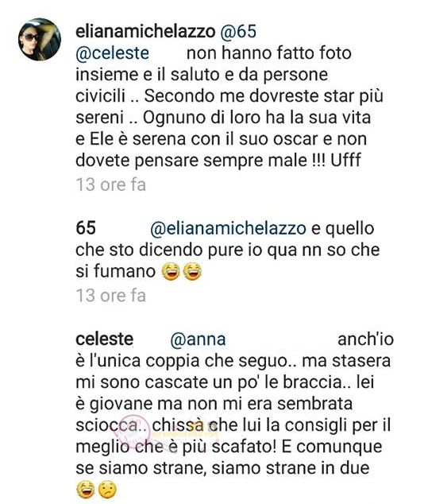Select the word 'anch'io' in celeste's comment
Viewport: 428px width, 504px height.
click(x=365, y=339)
